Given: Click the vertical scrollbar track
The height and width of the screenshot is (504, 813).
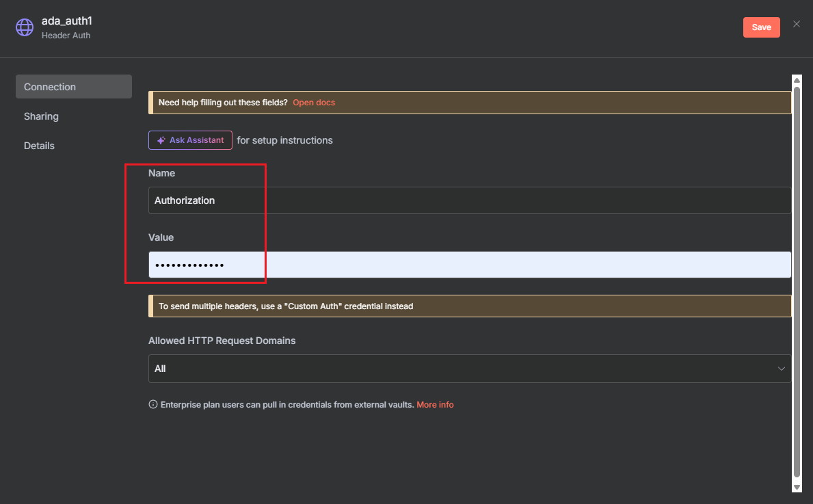Looking at the screenshot, I should click(x=796, y=274).
